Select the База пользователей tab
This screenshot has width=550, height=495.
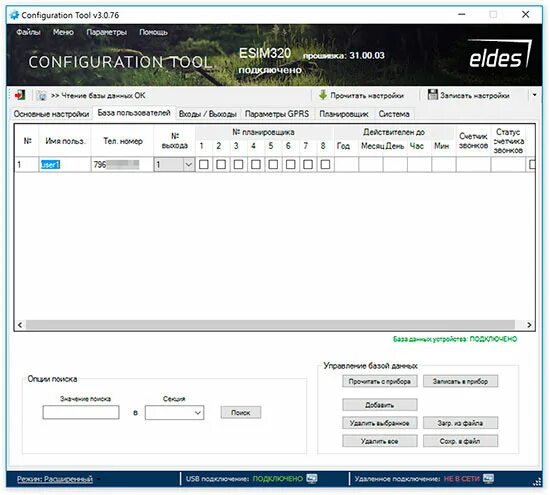pyautogui.click(x=134, y=113)
